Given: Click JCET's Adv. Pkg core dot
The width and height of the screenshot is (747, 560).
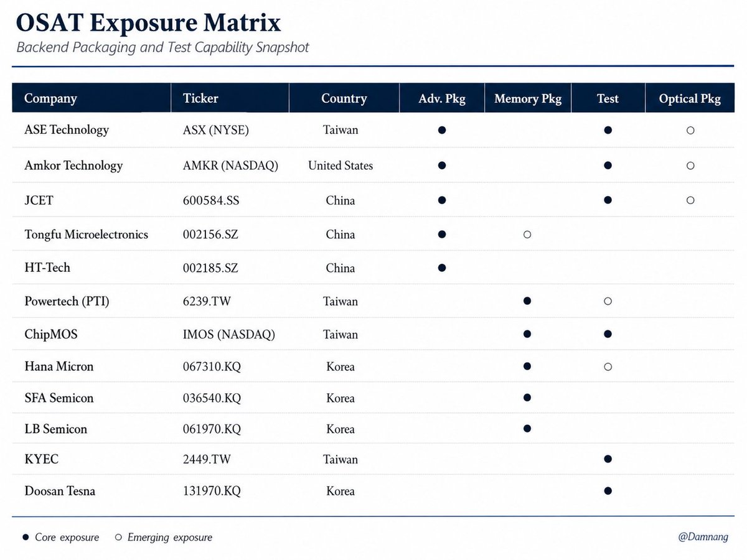Looking at the screenshot, I should pos(441,200).
